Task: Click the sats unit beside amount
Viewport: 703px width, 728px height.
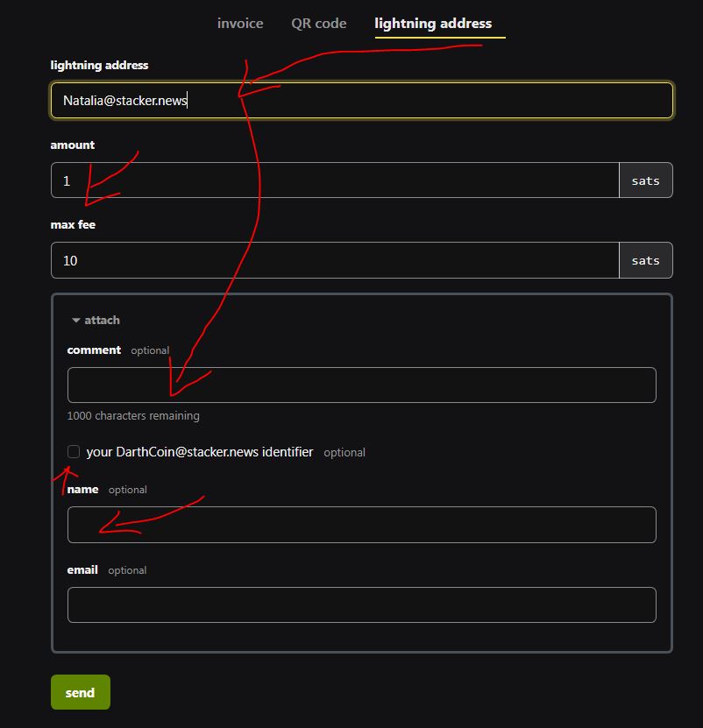Action: (x=645, y=180)
